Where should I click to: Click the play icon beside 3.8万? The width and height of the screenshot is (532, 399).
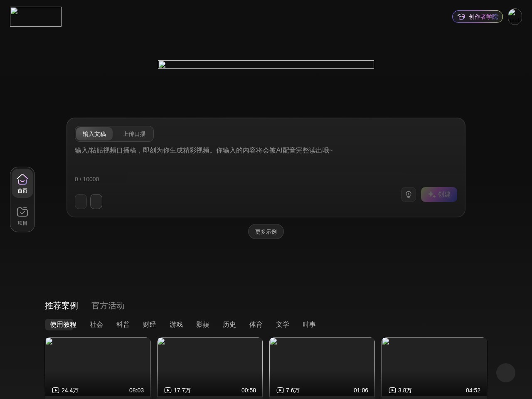coord(392,390)
